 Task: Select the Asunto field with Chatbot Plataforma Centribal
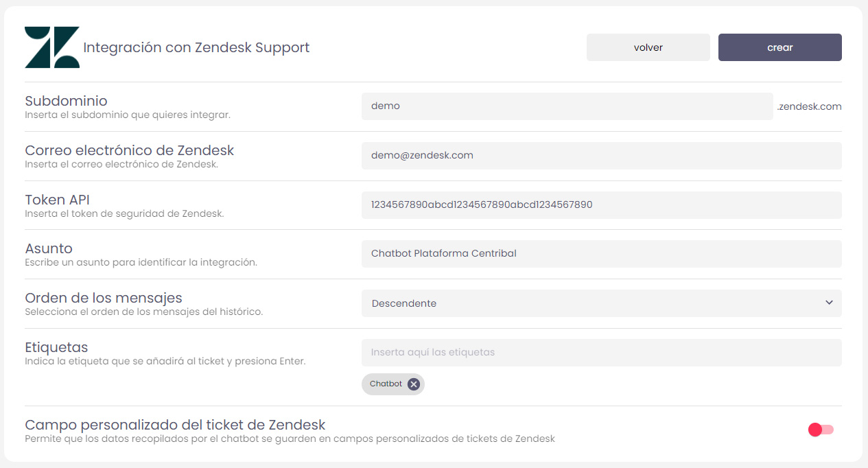601,254
